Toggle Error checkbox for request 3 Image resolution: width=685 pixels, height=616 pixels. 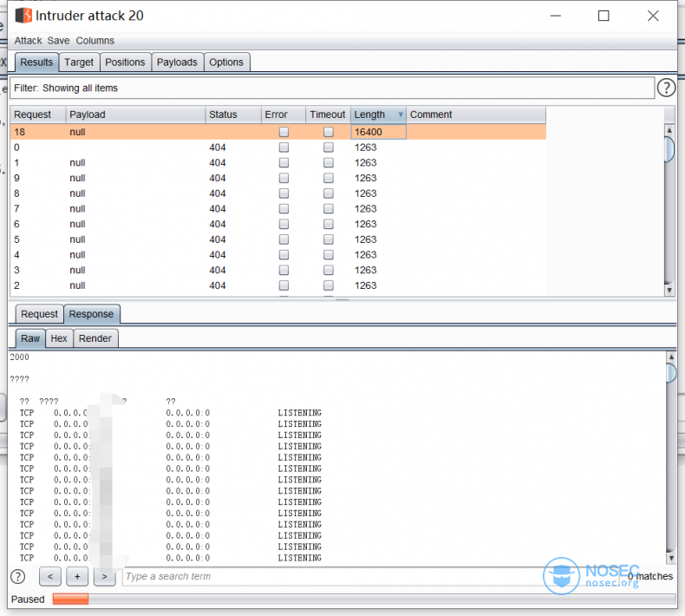[x=284, y=270]
